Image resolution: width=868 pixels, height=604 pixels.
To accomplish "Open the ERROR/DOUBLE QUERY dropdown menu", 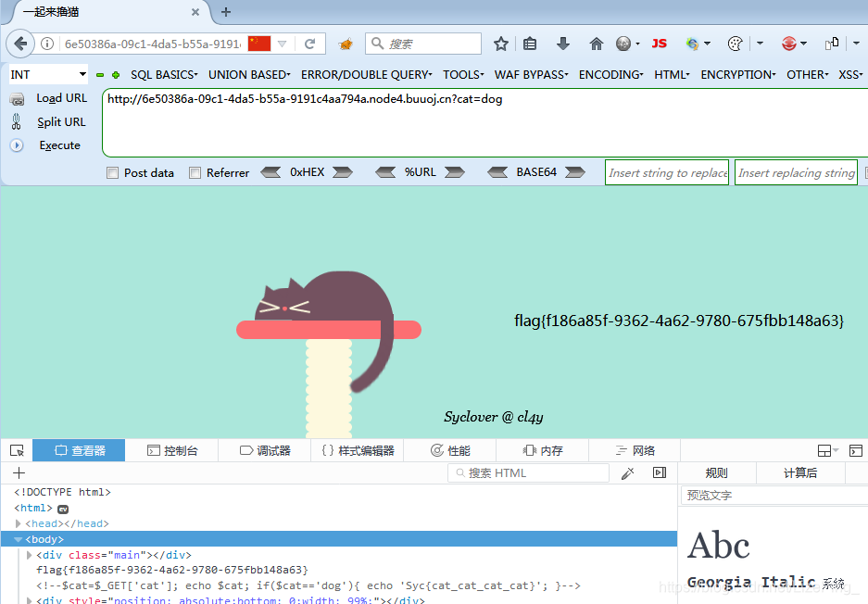I will click(367, 75).
